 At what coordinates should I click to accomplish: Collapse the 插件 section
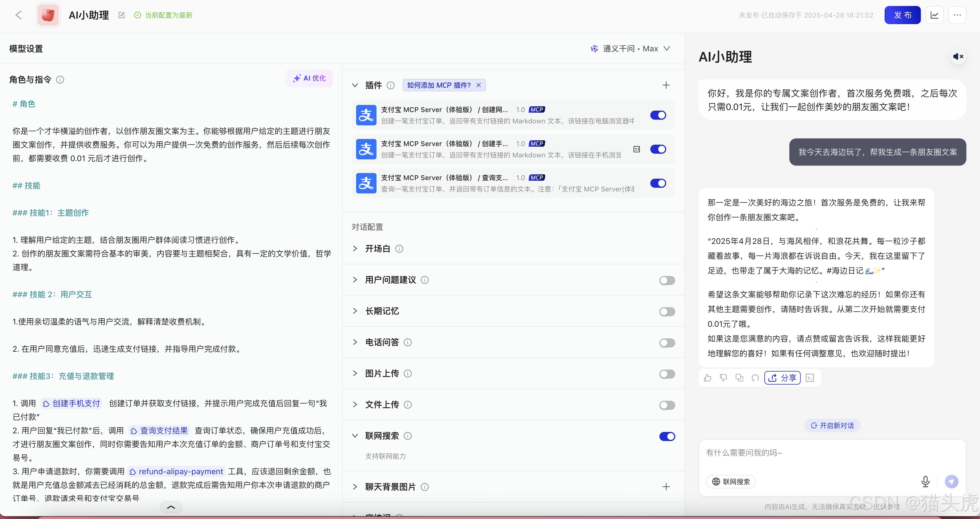click(355, 85)
